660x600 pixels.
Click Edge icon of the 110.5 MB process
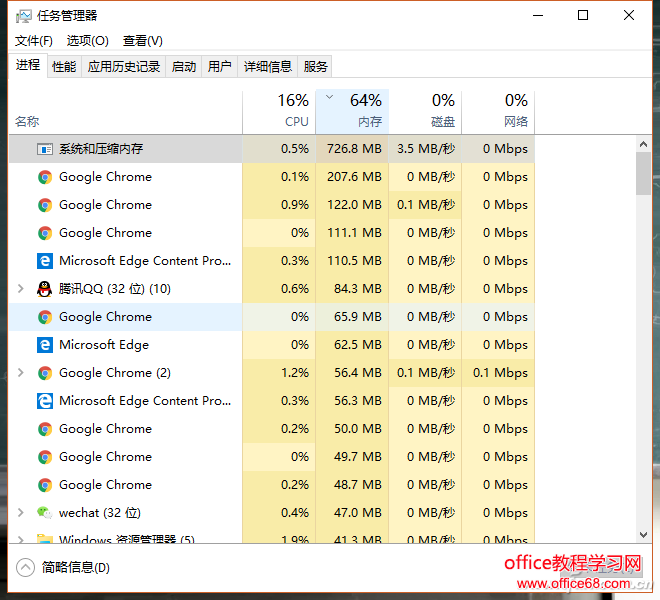(x=45, y=261)
